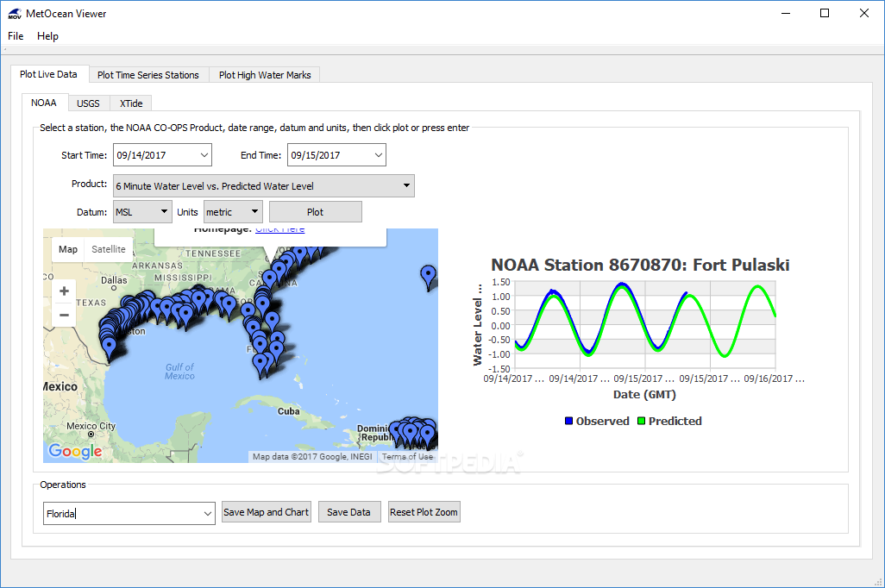Switch to Plot Time Series Stations tab
The image size is (885, 588).
coord(147,75)
